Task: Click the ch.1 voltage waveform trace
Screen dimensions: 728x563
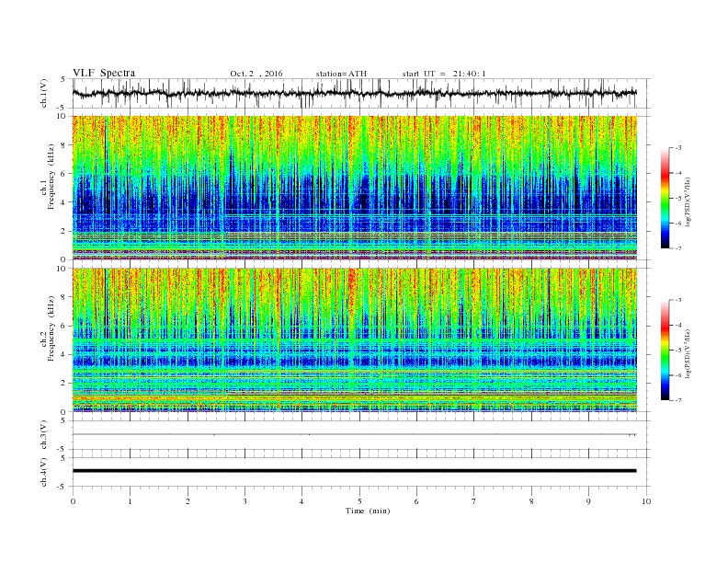Action: pyautogui.click(x=354, y=93)
